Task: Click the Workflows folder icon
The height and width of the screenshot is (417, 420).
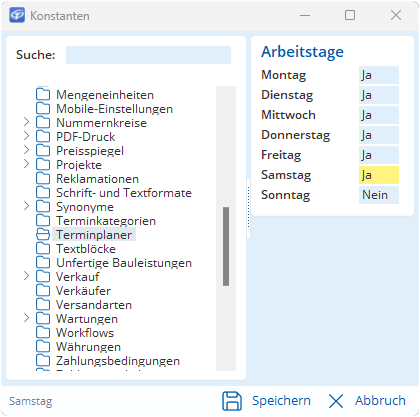Action: point(43,333)
